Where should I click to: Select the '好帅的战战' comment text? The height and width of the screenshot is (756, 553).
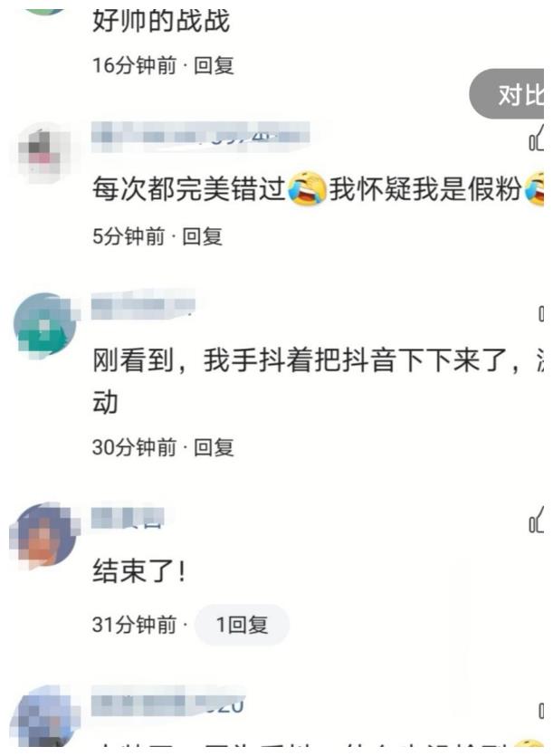point(161,21)
